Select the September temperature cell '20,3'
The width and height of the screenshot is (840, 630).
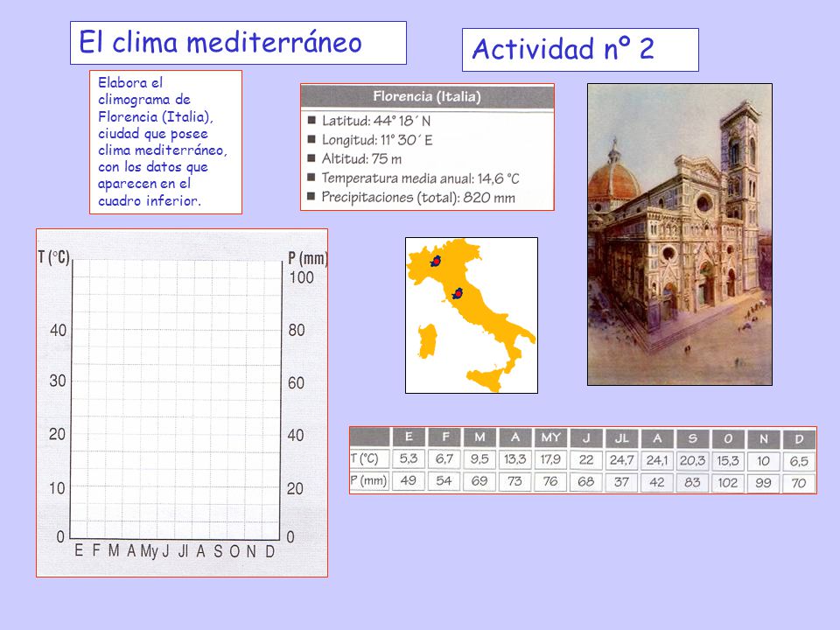pyautogui.click(x=693, y=460)
